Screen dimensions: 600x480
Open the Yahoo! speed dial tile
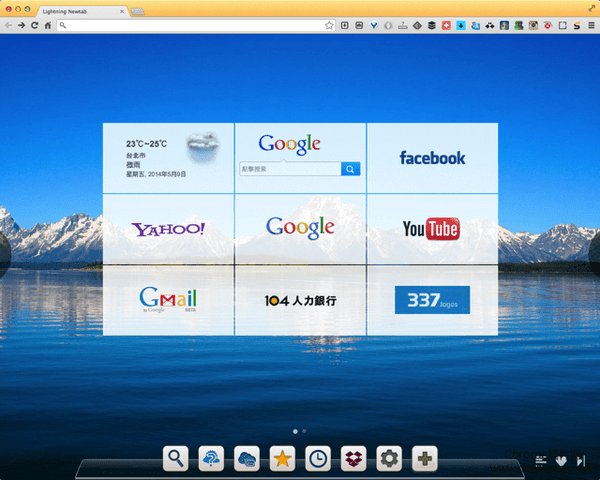click(x=168, y=229)
